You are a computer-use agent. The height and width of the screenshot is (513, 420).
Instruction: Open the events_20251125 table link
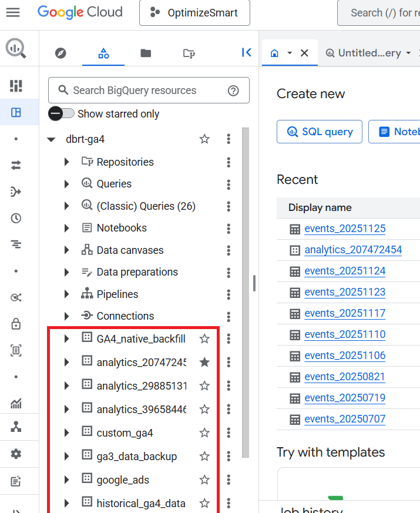(x=345, y=229)
